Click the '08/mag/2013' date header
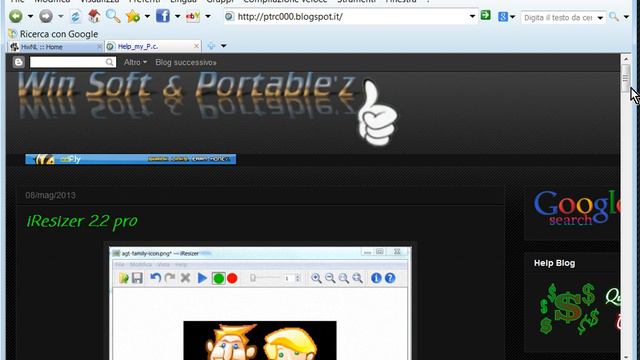Image resolution: width=640 pixels, height=360 pixels. point(50,195)
